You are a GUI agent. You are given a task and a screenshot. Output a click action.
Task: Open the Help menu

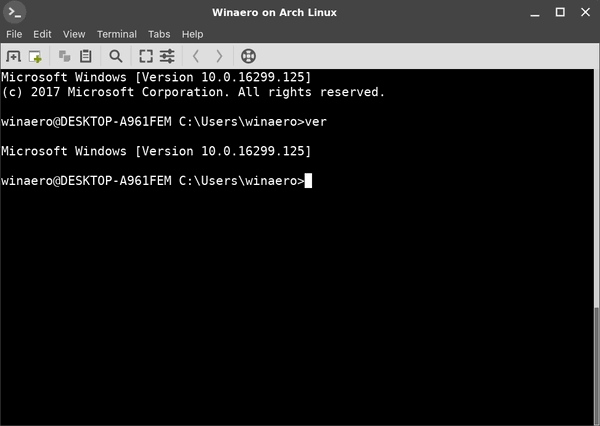point(193,34)
